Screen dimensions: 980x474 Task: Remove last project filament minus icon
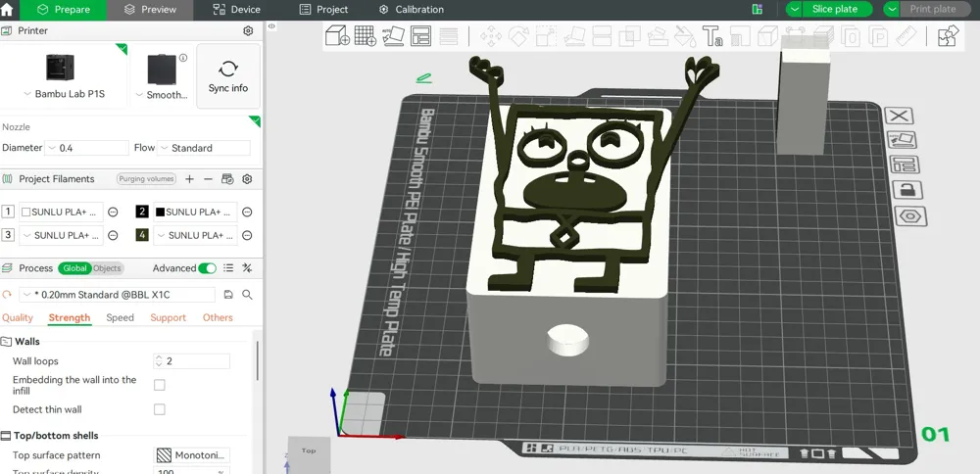(x=208, y=179)
